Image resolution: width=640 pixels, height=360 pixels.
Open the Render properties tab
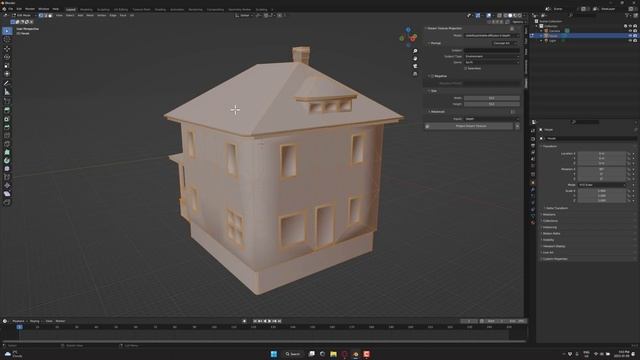coord(533,139)
